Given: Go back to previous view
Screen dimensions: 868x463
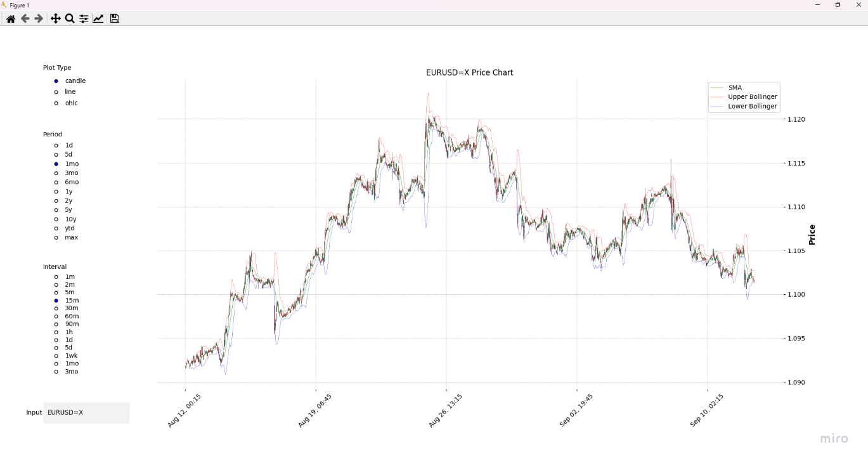Looking at the screenshot, I should tap(24, 18).
